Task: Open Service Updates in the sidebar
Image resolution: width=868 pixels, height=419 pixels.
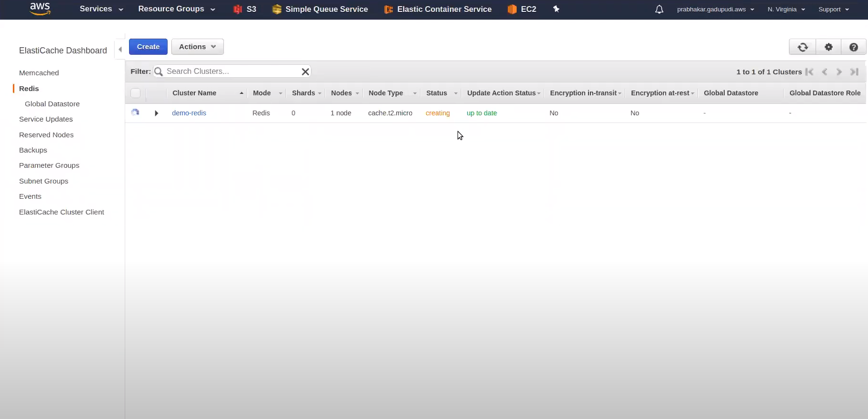Action: coord(46,119)
